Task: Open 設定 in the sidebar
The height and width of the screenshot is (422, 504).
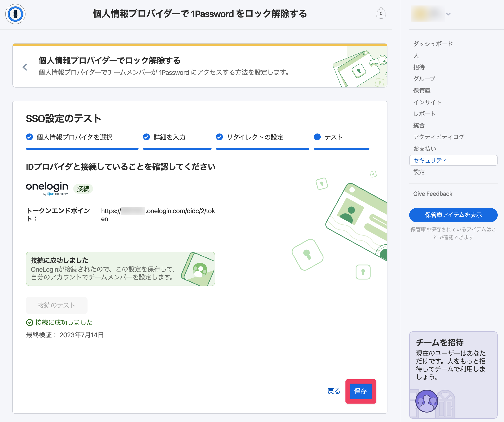Action: pos(419,172)
